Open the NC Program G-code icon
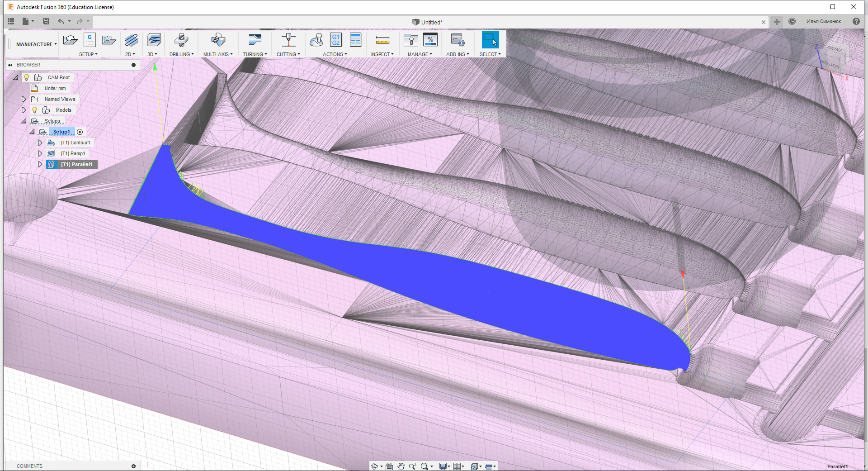Viewport: 868px width, 471px height. click(90, 40)
